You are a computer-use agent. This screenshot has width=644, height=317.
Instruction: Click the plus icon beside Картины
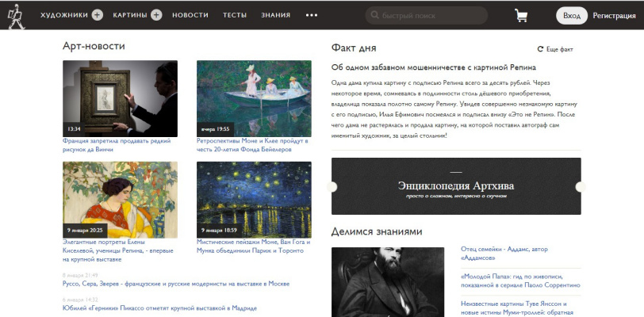tap(156, 15)
